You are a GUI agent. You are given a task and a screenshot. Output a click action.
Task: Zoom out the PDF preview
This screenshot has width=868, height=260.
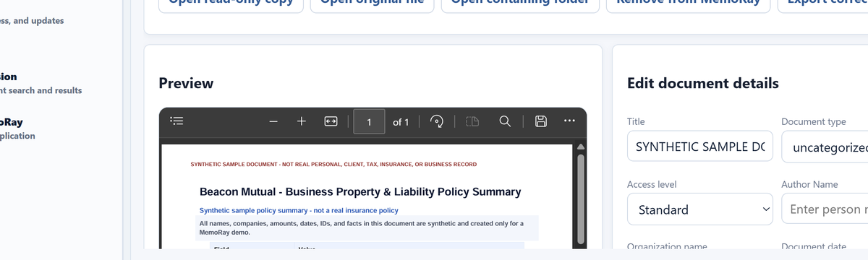[273, 121]
